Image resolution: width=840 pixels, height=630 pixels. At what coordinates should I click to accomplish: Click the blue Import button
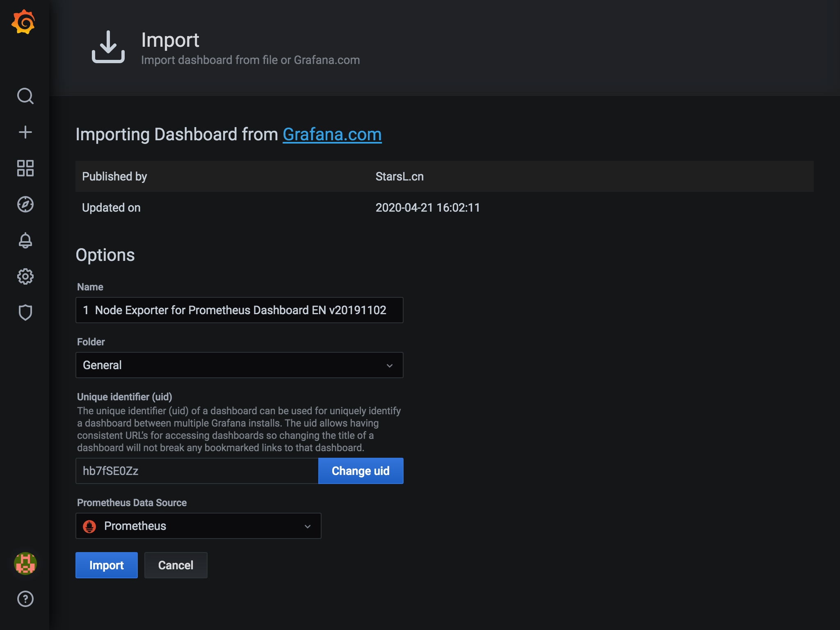(106, 565)
